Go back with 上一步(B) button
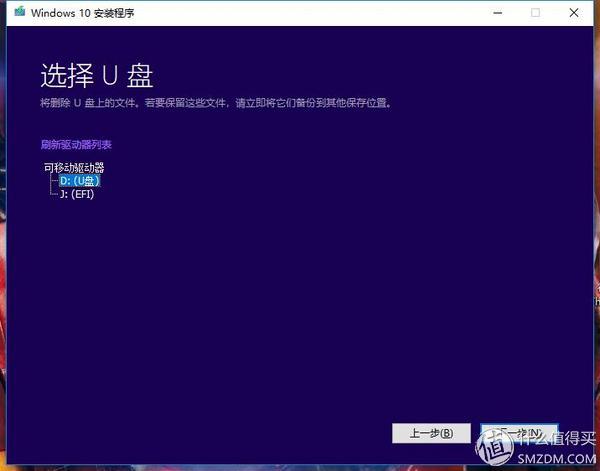 coord(431,433)
